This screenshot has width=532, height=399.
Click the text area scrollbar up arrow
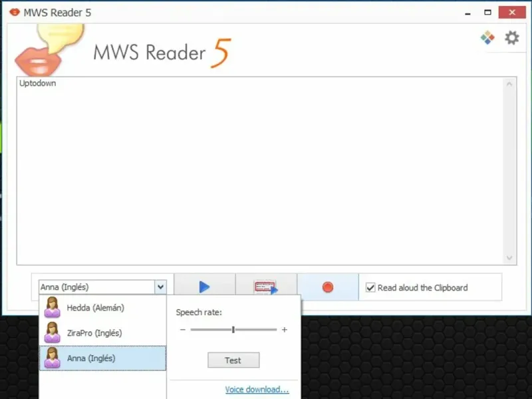pyautogui.click(x=509, y=84)
